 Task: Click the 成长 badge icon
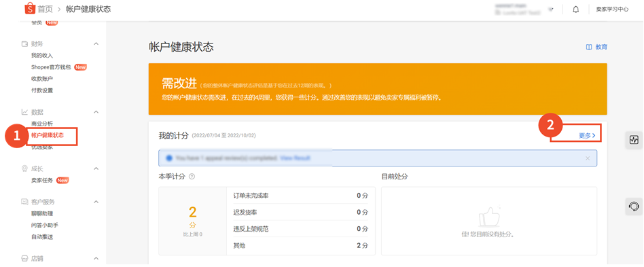pyautogui.click(x=24, y=168)
